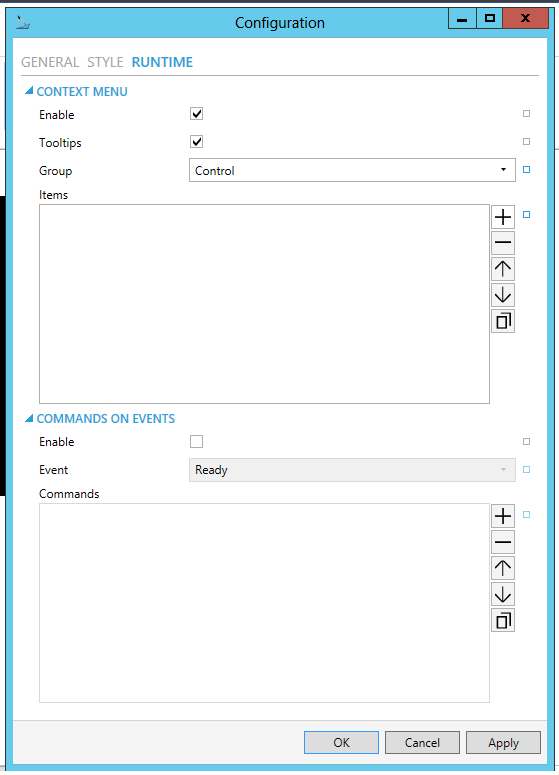Add a new context menu item

pyautogui.click(x=503, y=217)
